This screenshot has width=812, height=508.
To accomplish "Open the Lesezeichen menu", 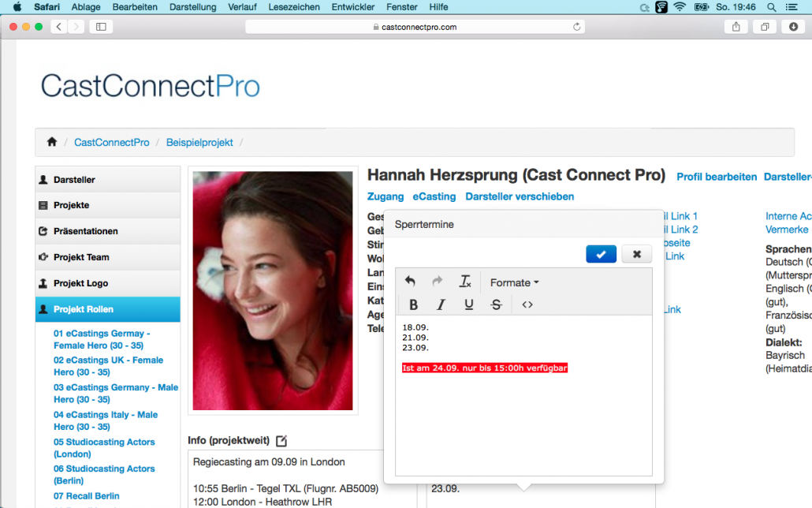I will (x=294, y=7).
